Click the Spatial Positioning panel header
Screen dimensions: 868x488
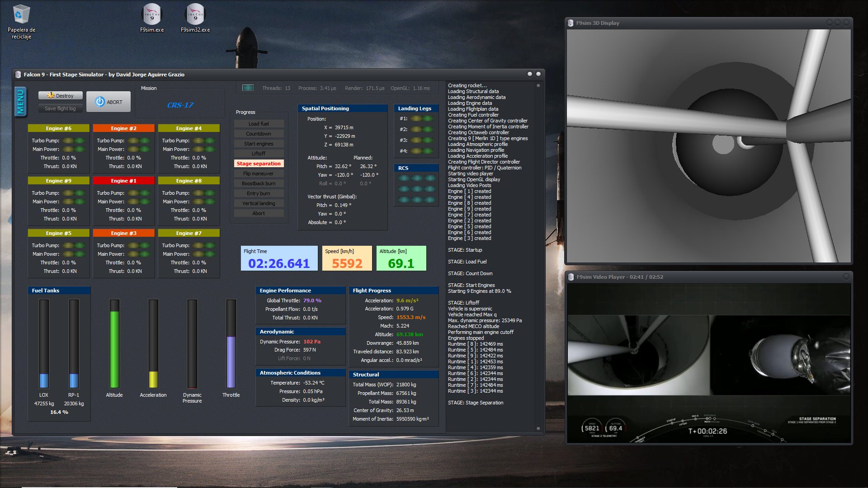(343, 108)
